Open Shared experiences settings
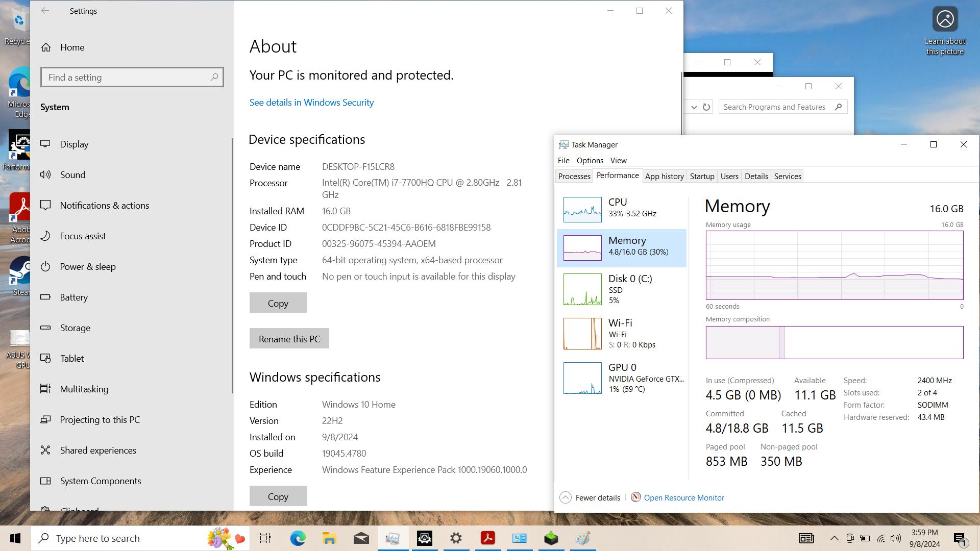Viewport: 980px width, 551px height. (x=132, y=450)
